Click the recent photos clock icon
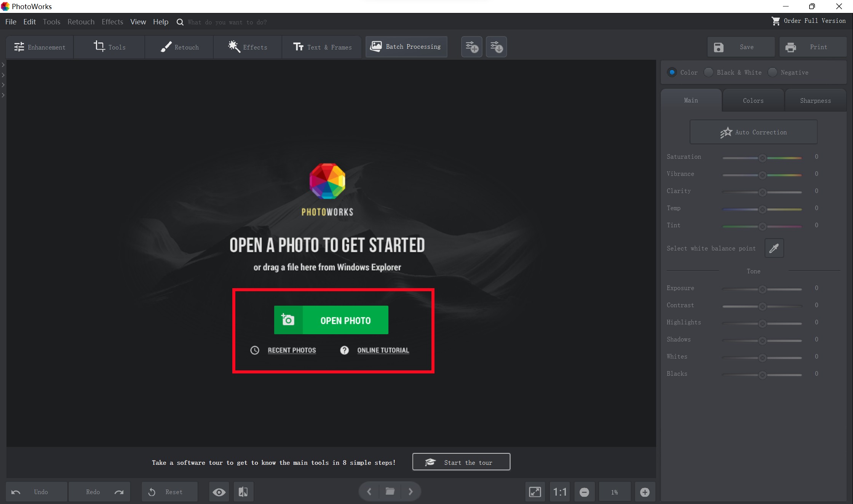The width and height of the screenshot is (853, 504). coord(255,350)
